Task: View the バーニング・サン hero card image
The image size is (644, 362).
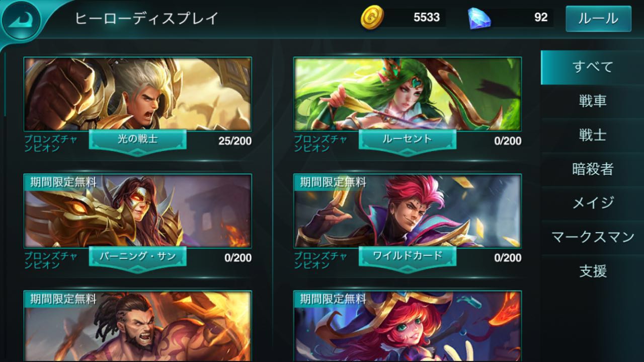Action: click(137, 211)
